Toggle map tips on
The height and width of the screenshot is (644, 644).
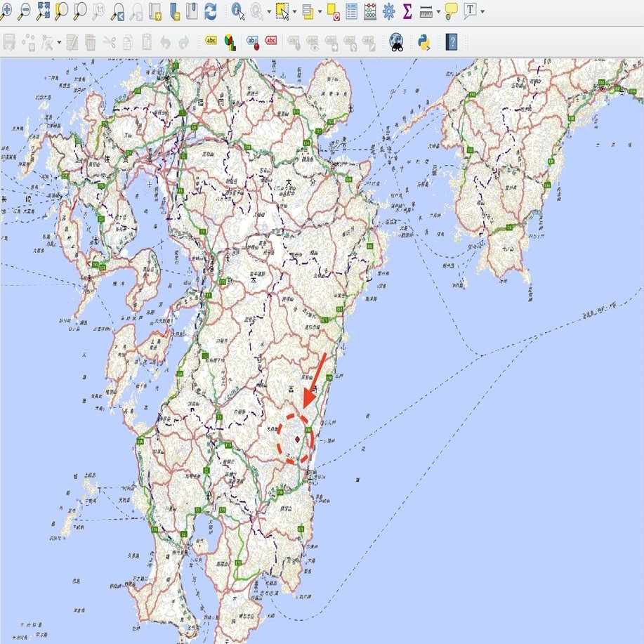452,11
